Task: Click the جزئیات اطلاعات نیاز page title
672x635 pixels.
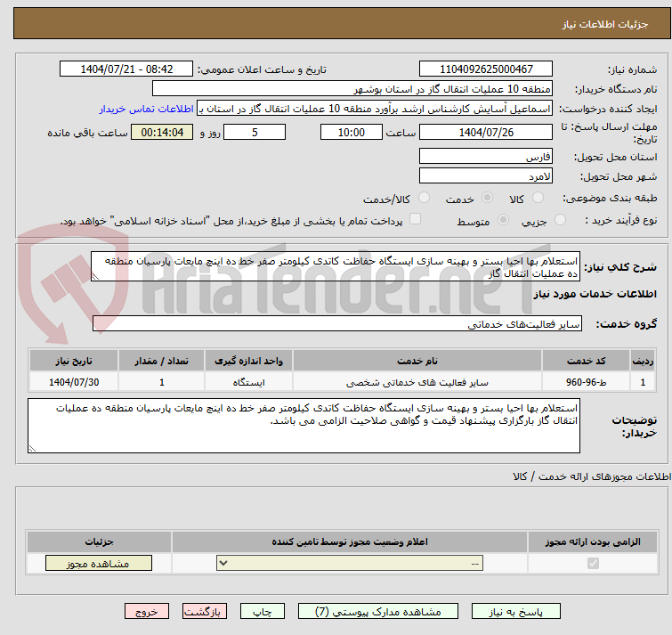Action: [x=605, y=24]
